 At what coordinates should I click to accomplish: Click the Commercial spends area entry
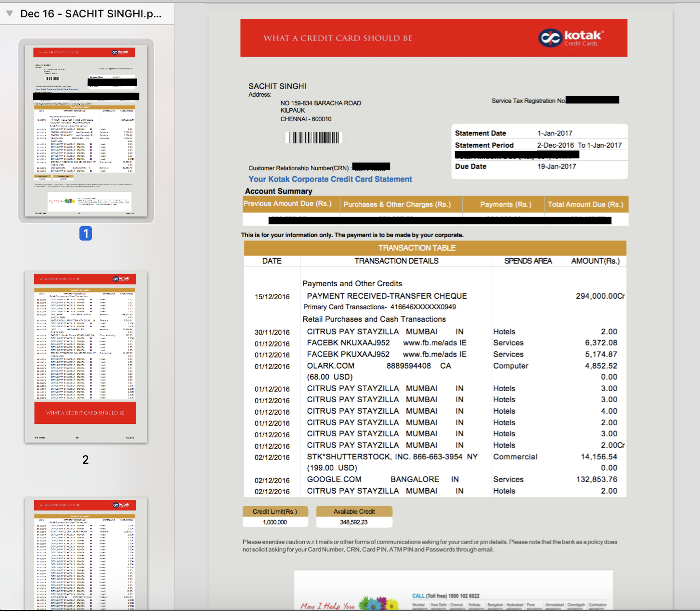point(515,457)
